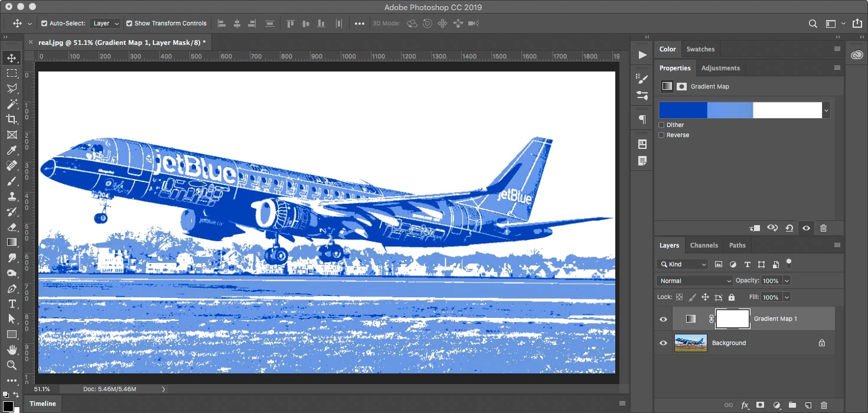Select the Frame tool
This screenshot has height=413, width=868.
coord(12,135)
